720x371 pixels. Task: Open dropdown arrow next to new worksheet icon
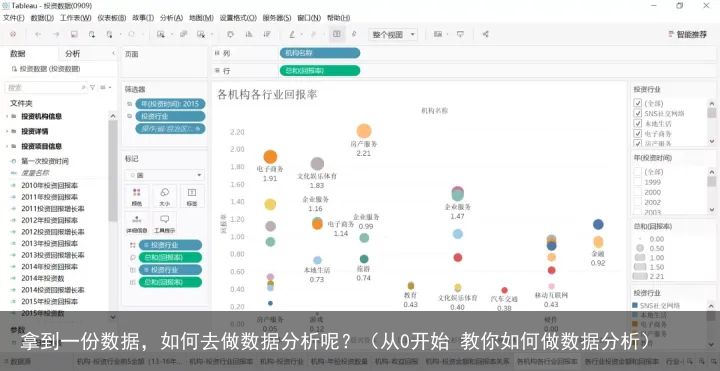pos(171,34)
